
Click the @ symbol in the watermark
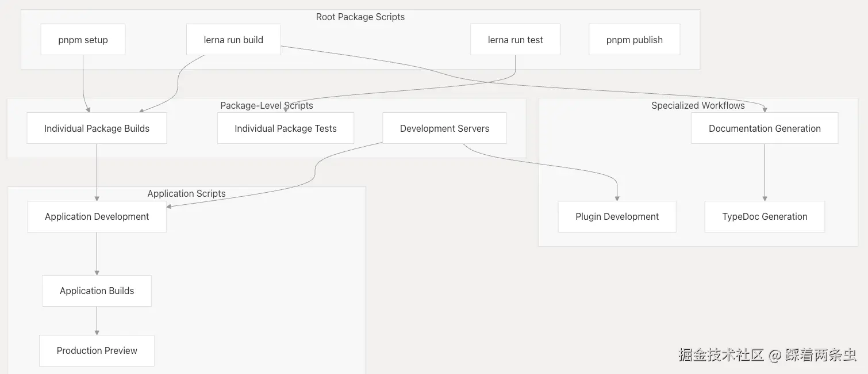(774, 355)
